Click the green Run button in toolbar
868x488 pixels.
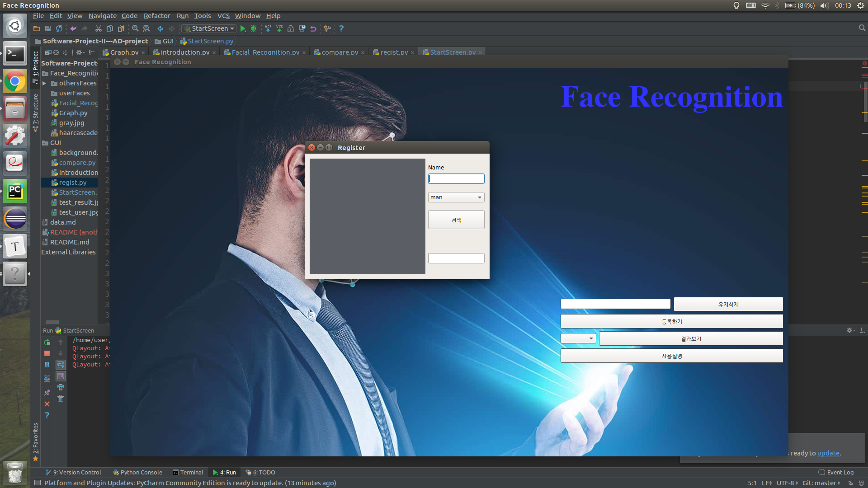point(243,28)
